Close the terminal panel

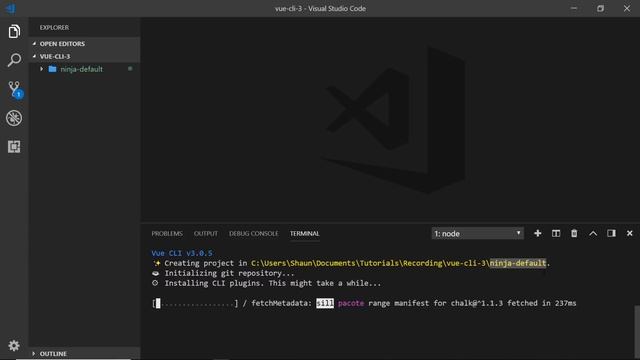630,233
